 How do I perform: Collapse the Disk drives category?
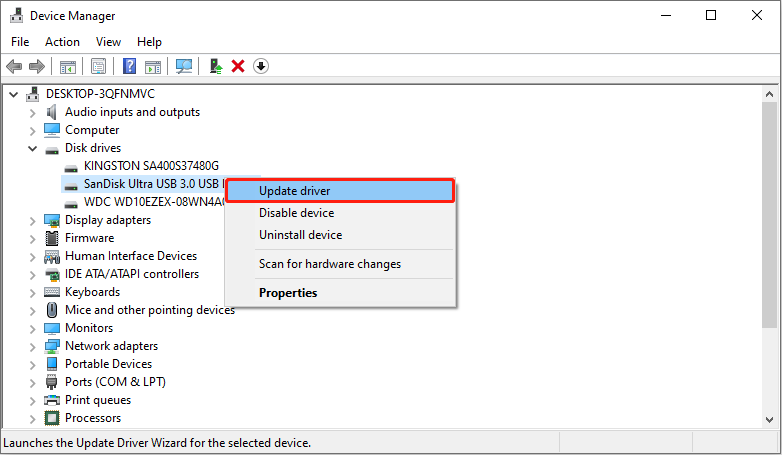[32, 148]
